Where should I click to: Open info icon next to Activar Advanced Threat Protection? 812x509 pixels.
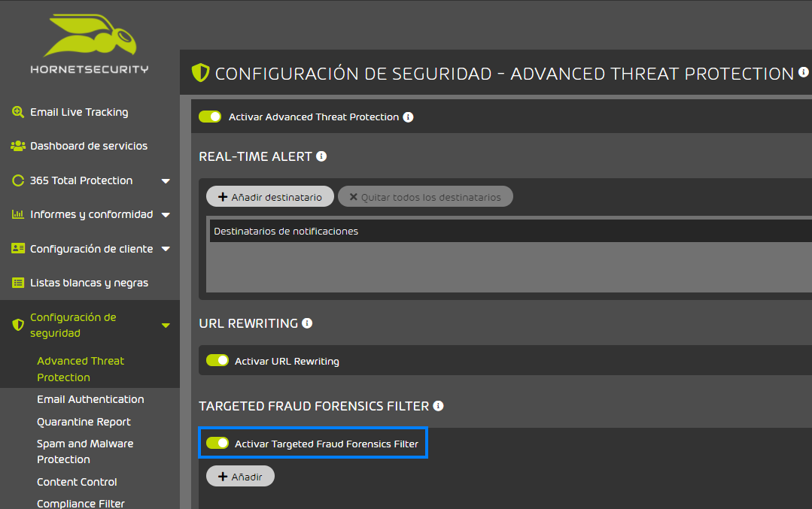tap(408, 117)
